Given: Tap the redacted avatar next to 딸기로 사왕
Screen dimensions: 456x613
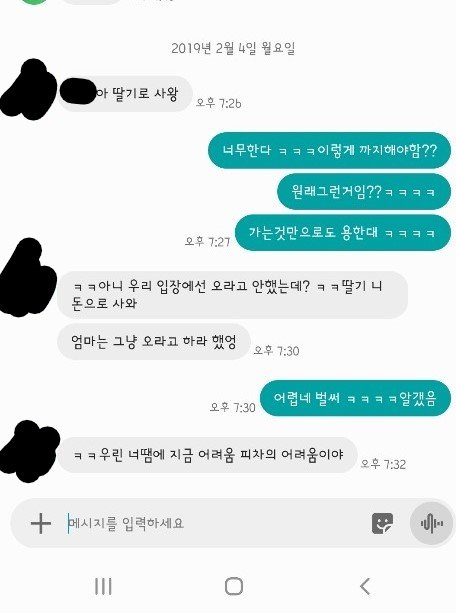Looking at the screenshot, I should pos(28,90).
